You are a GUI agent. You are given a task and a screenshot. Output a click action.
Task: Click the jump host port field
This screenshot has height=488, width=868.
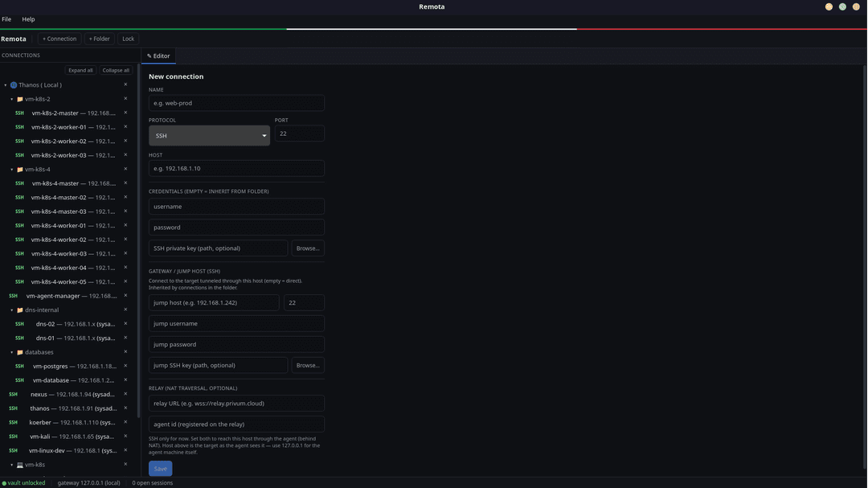point(304,303)
